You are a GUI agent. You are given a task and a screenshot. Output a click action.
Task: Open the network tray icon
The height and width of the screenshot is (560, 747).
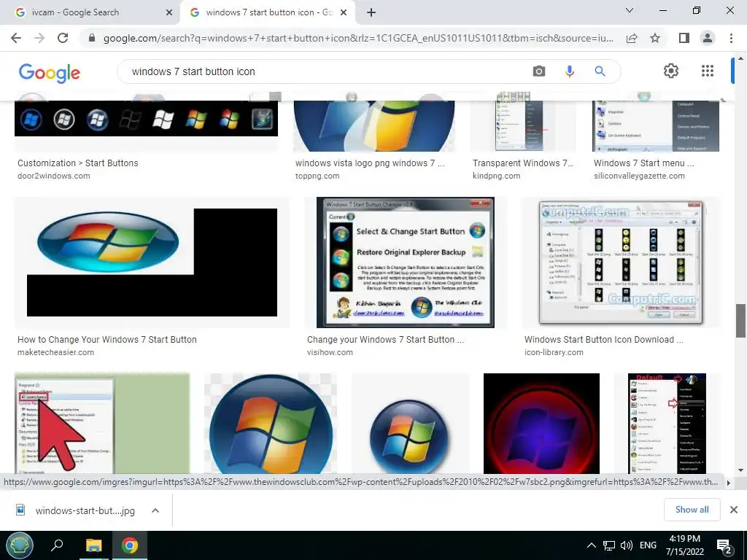coord(609,545)
